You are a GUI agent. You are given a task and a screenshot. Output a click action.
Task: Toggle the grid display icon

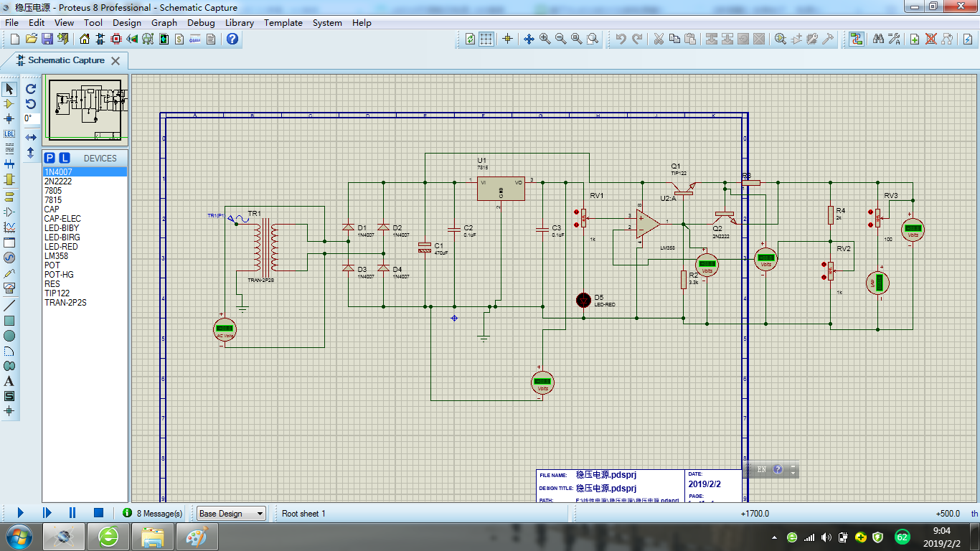coord(486,39)
